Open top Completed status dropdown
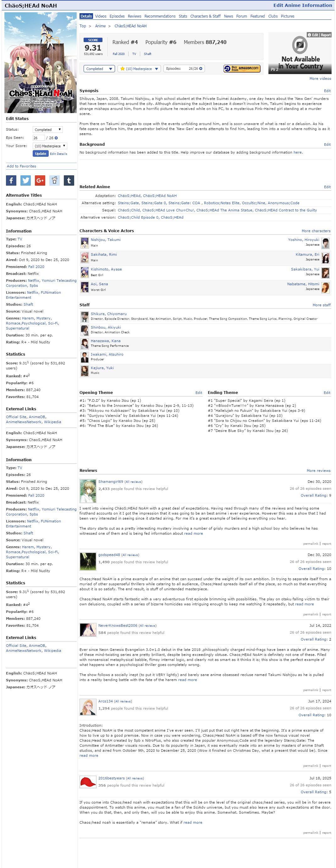Viewport: 336px width, 868px height. coord(99,69)
